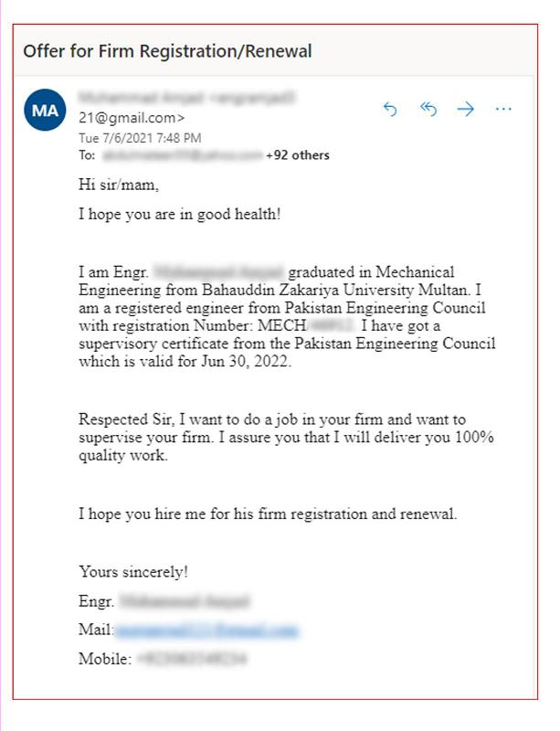Click the email subject Offer for Firm Registration/Renewal
560x731 pixels.
(167, 51)
